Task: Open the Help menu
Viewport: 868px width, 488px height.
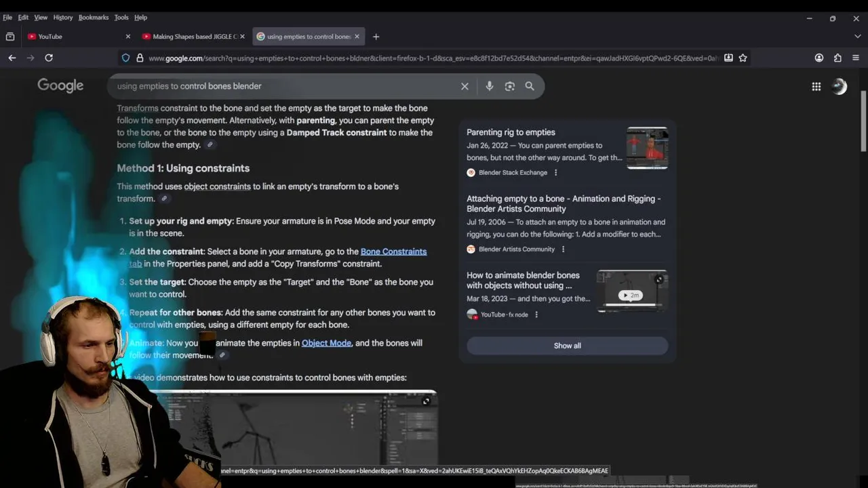Action: coord(140,18)
